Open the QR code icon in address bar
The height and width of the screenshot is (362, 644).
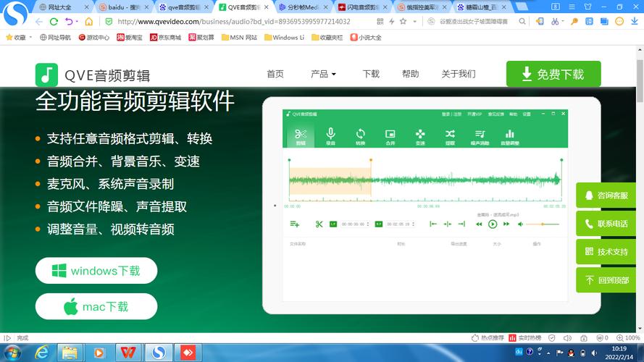[380, 21]
